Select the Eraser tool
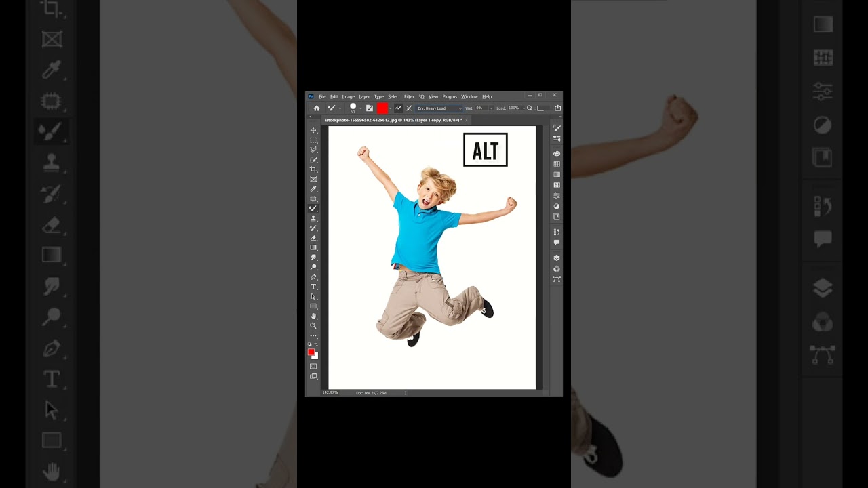 pyautogui.click(x=313, y=238)
